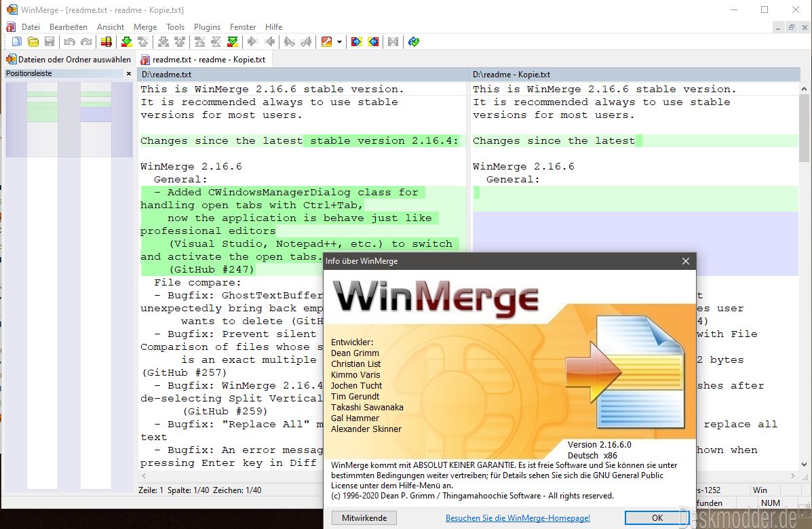Expand the dropdown arrow beside the options icon

click(339, 42)
